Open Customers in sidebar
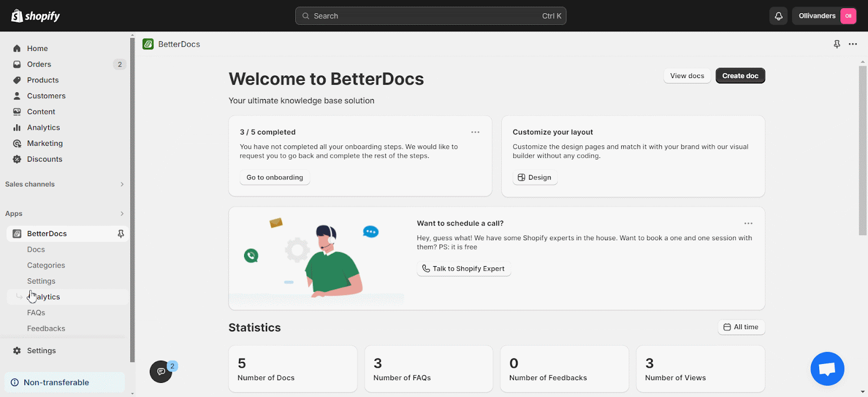This screenshot has height=397, width=868. (46, 95)
